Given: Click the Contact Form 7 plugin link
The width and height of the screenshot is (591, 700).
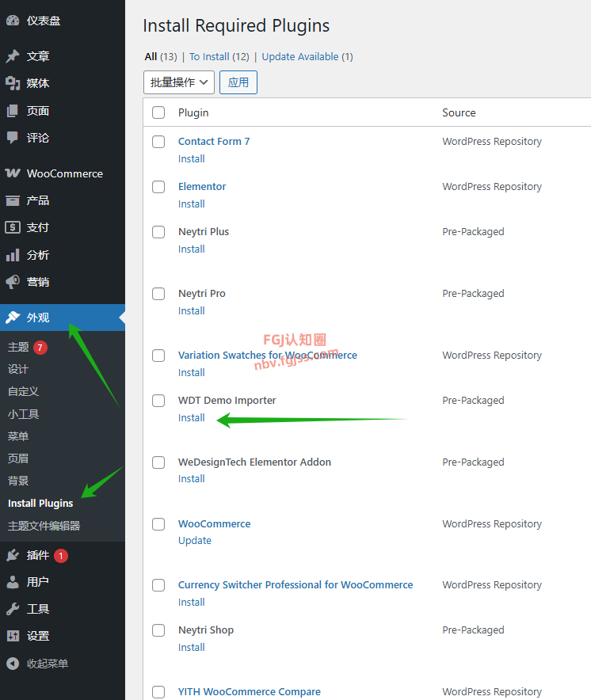Looking at the screenshot, I should tap(214, 142).
